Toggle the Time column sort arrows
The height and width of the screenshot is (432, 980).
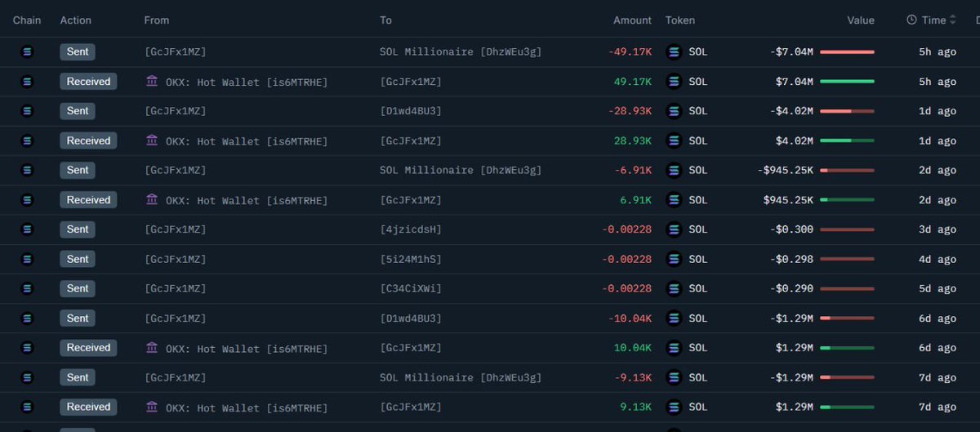tap(952, 20)
